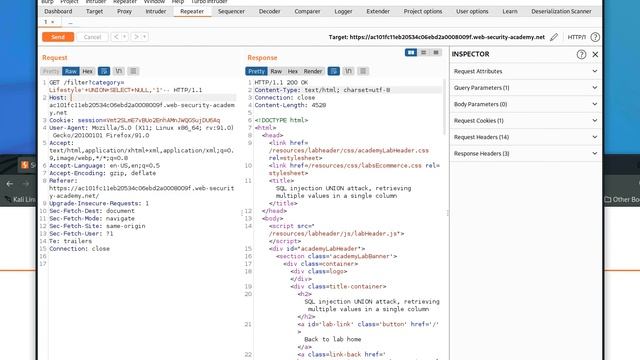
Task: Open the Learn tab
Action: (x=510, y=11)
